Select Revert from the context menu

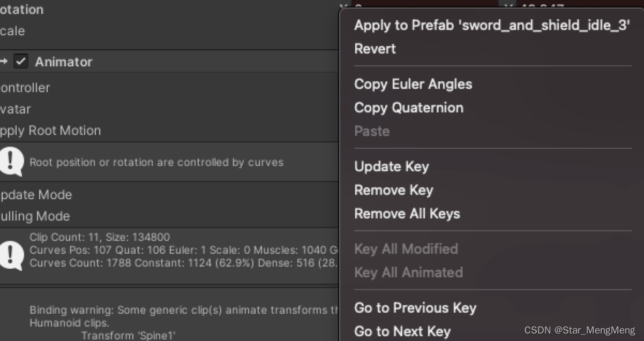click(x=375, y=49)
